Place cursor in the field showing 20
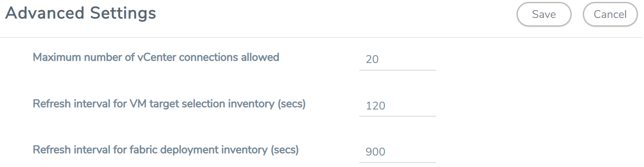This screenshot has height=167, width=644. tap(397, 59)
